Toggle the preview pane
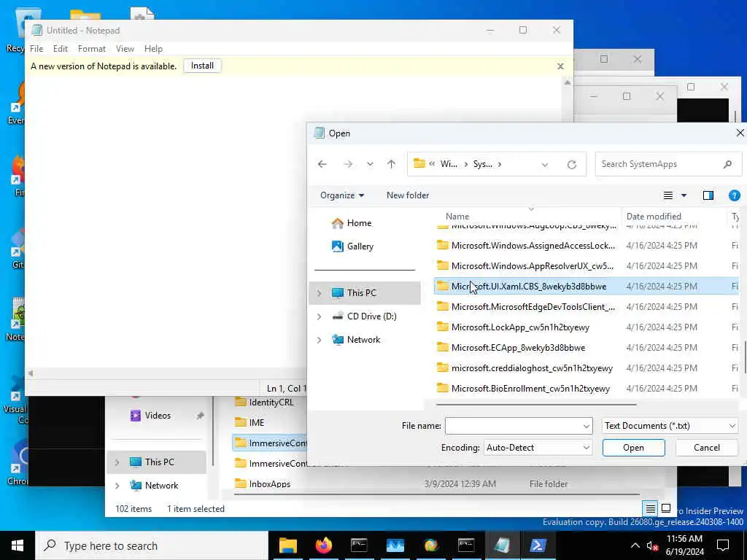Screen dimensions: 747x560 (x=708, y=195)
